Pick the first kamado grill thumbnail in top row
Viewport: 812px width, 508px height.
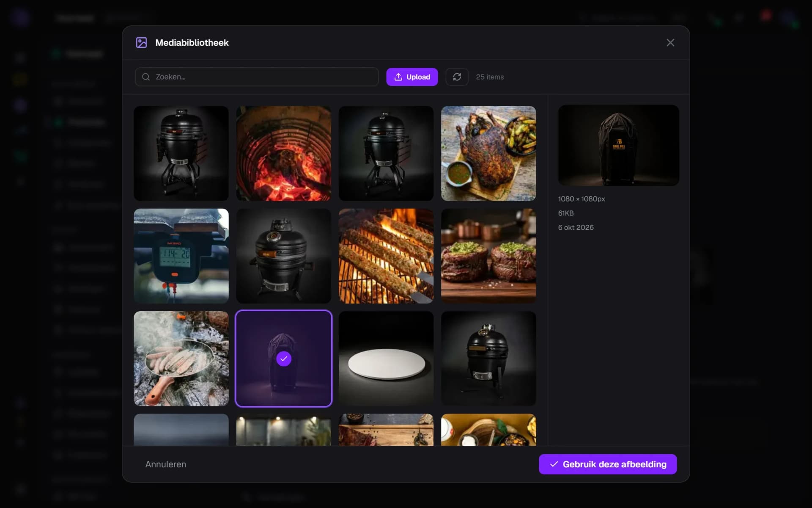[181, 153]
